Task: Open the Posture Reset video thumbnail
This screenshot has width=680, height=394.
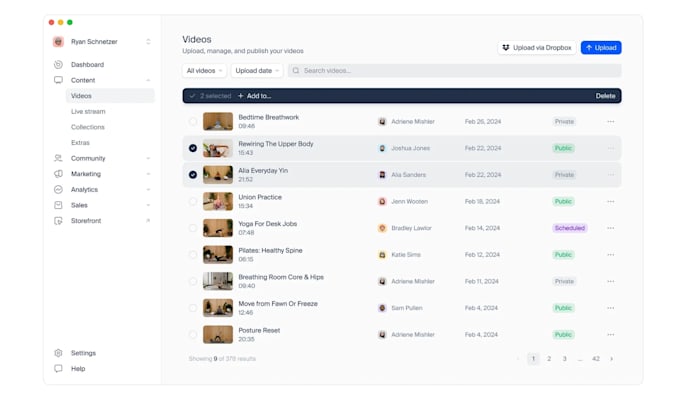Action: tap(218, 335)
